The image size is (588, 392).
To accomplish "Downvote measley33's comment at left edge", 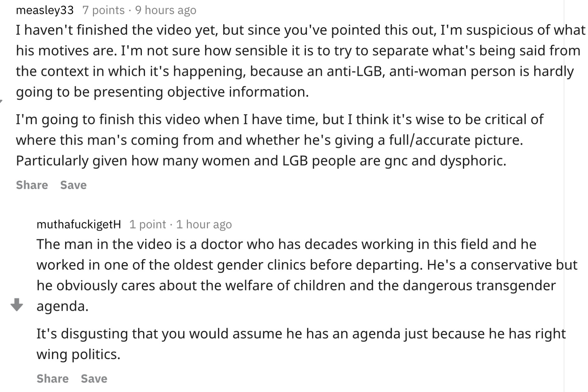I will [1, 101].
